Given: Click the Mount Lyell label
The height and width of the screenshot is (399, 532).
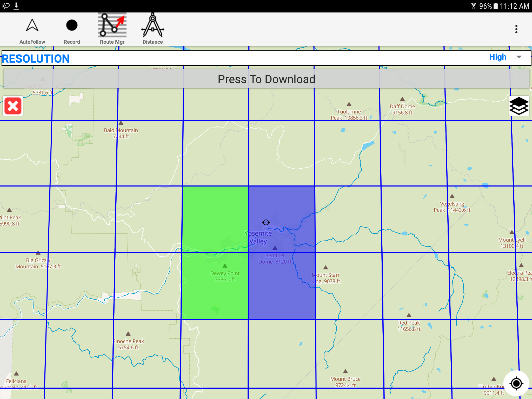Looking at the screenshot, I should (512, 243).
